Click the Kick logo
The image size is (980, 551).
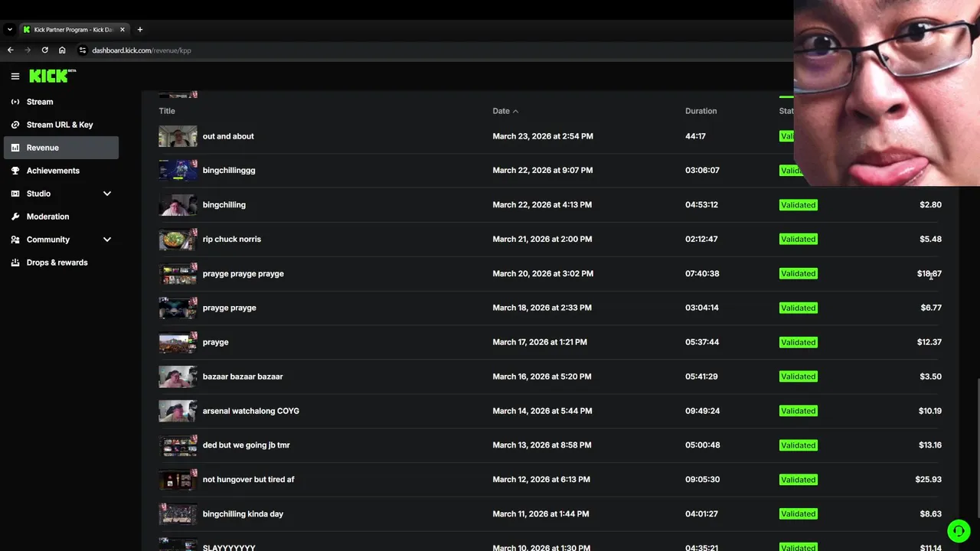[50, 76]
